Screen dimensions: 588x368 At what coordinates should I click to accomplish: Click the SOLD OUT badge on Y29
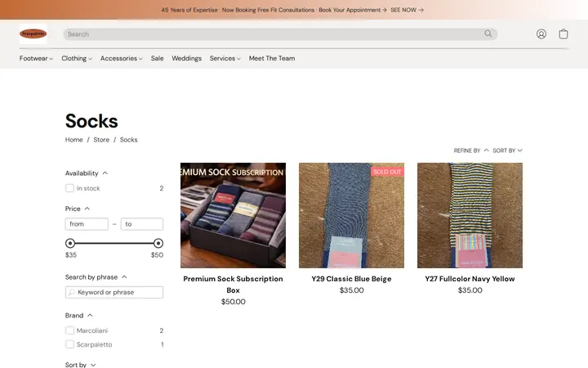(x=387, y=172)
